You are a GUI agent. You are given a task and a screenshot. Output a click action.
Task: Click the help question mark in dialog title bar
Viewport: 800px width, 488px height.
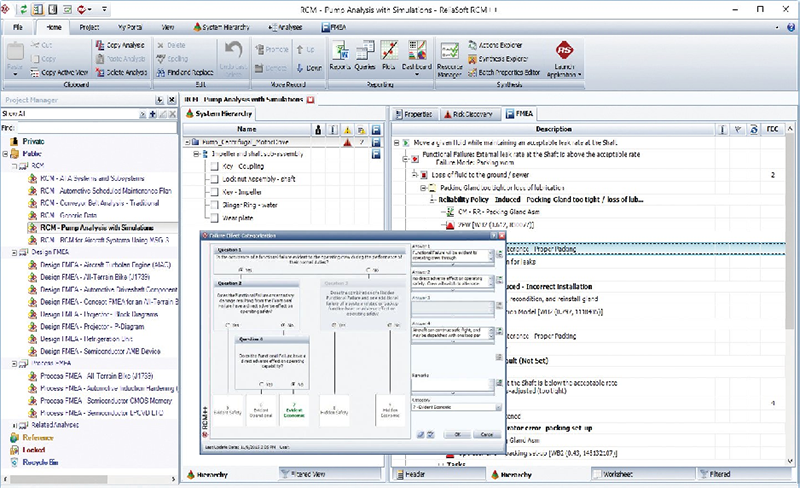click(493, 235)
